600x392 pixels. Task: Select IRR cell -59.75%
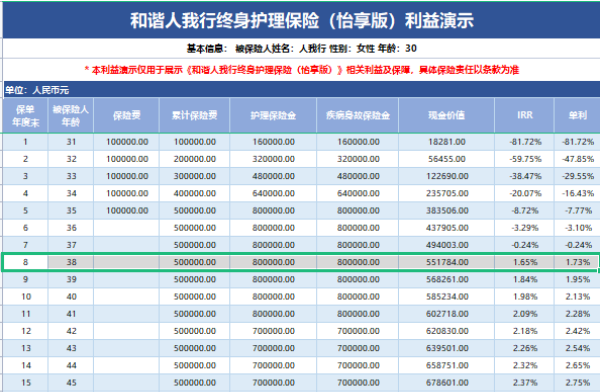[525, 159]
